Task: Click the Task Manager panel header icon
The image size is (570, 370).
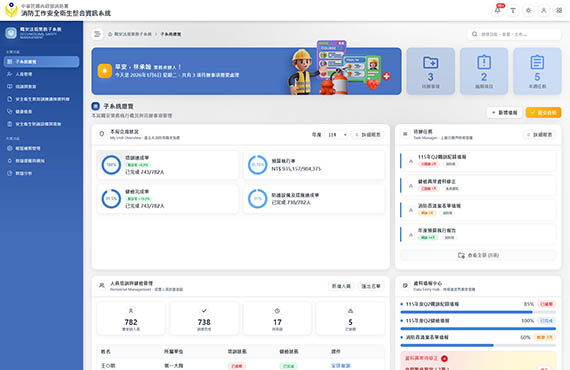Action: pos(405,134)
